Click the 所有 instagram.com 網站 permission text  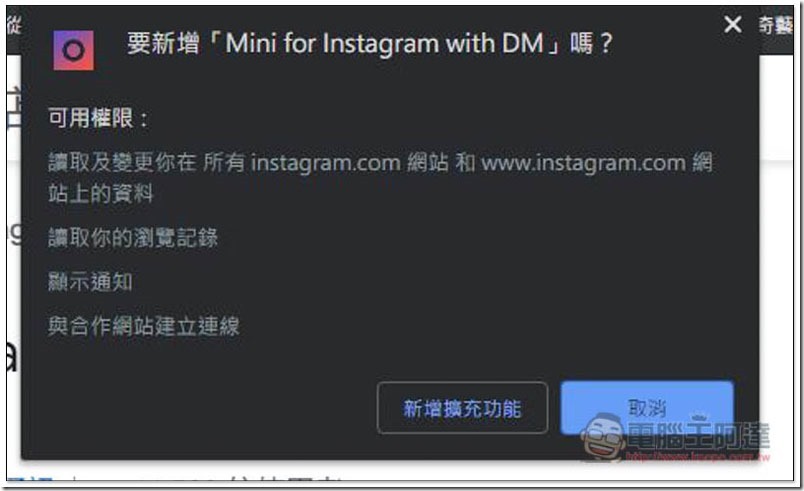(325, 163)
